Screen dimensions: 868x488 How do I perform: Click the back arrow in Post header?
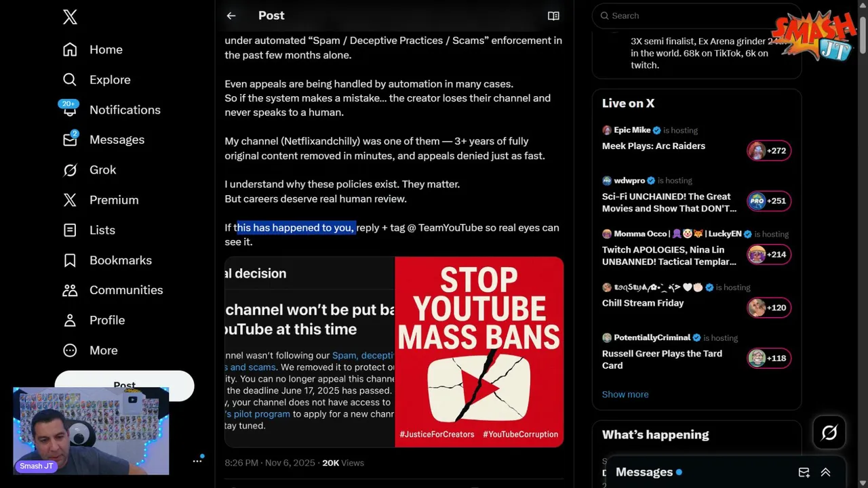tap(231, 16)
